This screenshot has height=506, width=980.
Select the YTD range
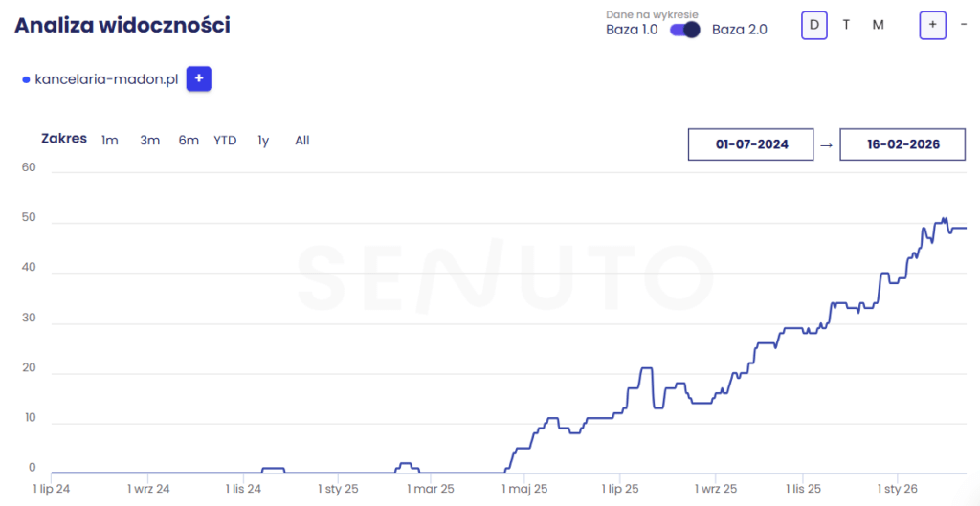(225, 141)
